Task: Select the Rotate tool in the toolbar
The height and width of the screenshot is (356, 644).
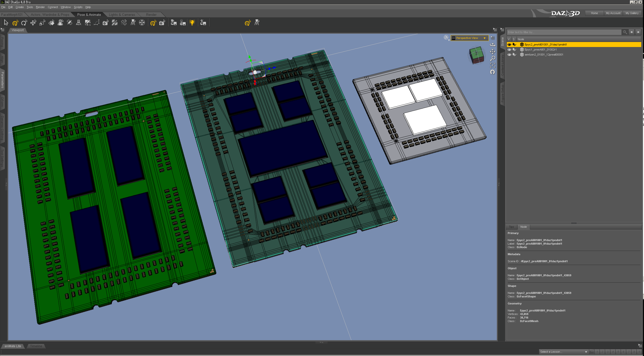Action: (x=24, y=23)
